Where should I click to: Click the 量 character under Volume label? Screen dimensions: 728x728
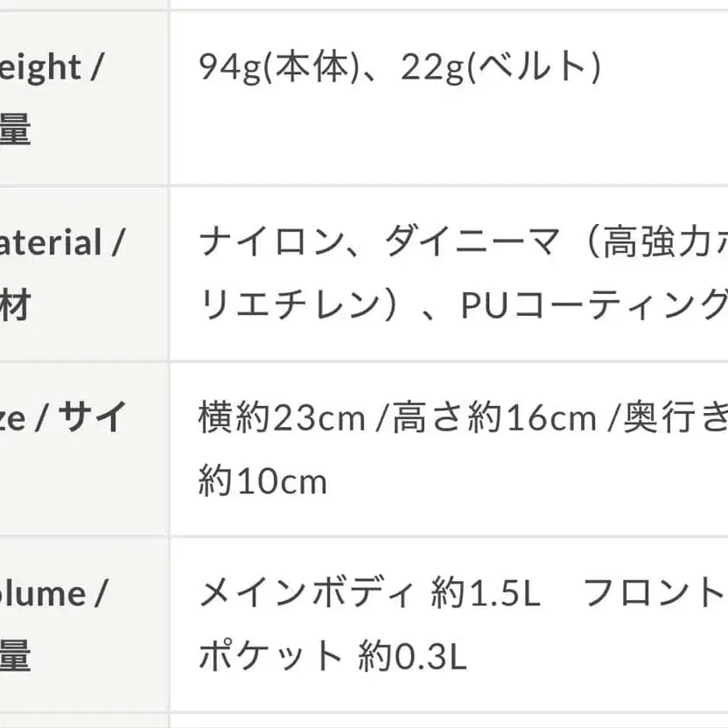(15, 655)
